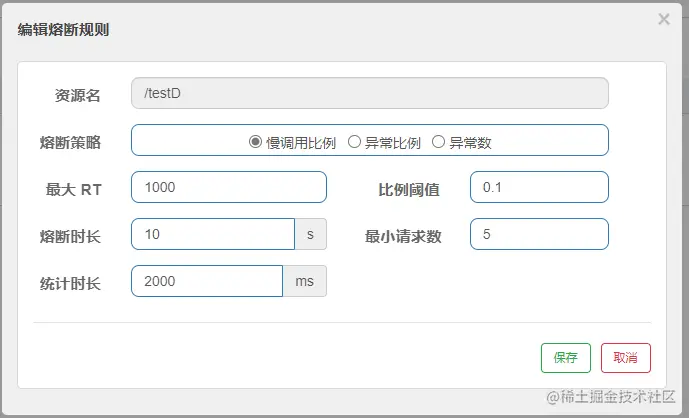The height and width of the screenshot is (418, 689).
Task: Click the 比例阈值 label
Action: click(x=409, y=189)
